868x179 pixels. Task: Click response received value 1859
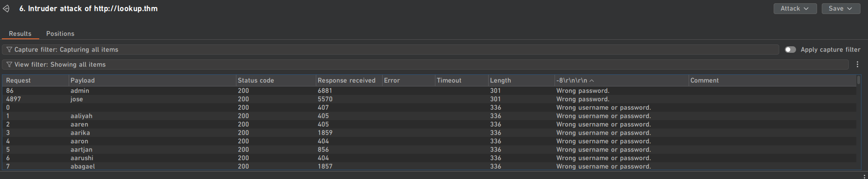[325, 133]
